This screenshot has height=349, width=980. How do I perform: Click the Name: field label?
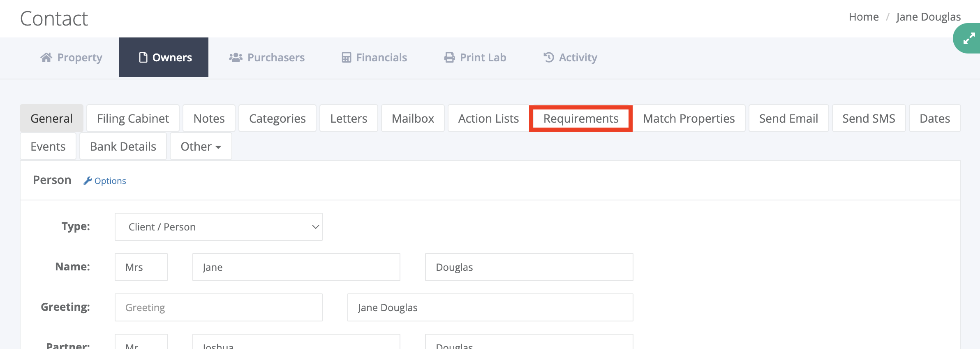pyautogui.click(x=72, y=267)
